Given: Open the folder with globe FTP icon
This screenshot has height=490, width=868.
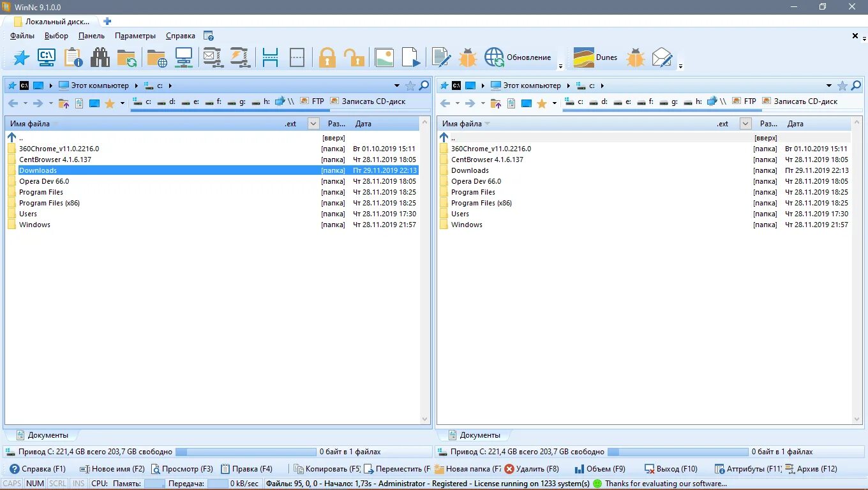Looking at the screenshot, I should tap(157, 57).
